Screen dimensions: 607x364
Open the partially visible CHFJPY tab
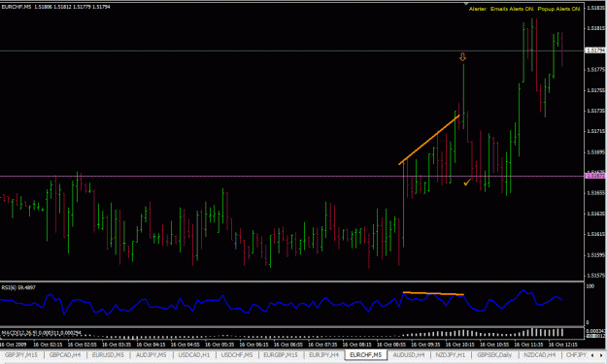(575, 354)
